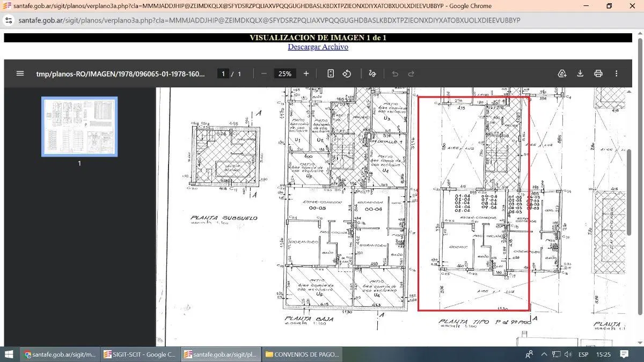Screen dimensions: 644x362
Task: Select the page 1 thumbnail
Action: 79,127
